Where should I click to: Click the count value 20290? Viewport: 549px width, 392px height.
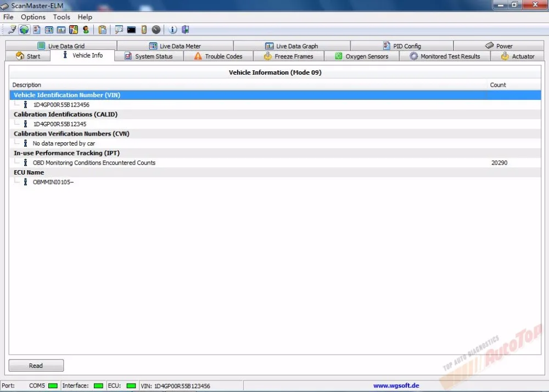pos(499,163)
